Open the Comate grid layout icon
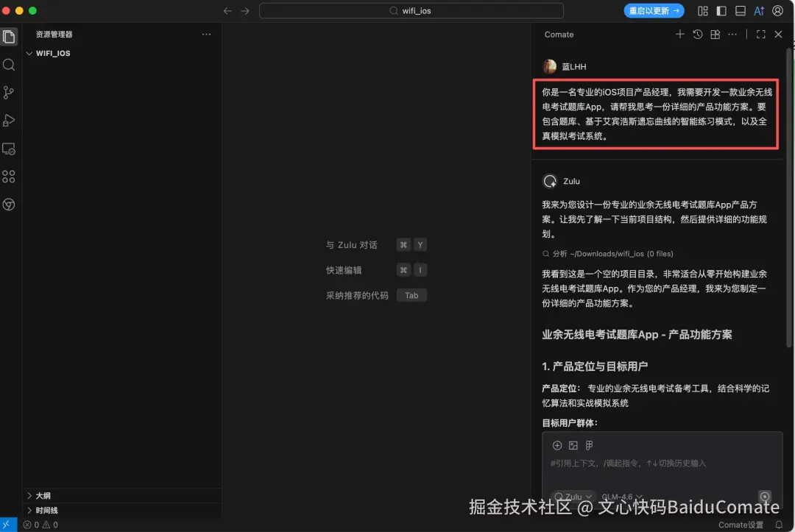Image resolution: width=795 pixels, height=532 pixels. tap(715, 34)
